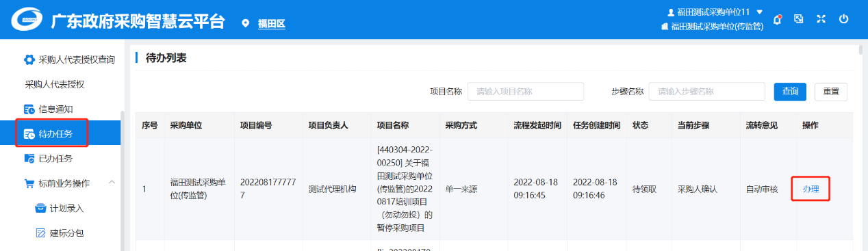The width and height of the screenshot is (868, 251).
Task: Click the 计划录入 icon
Action: click(x=40, y=208)
